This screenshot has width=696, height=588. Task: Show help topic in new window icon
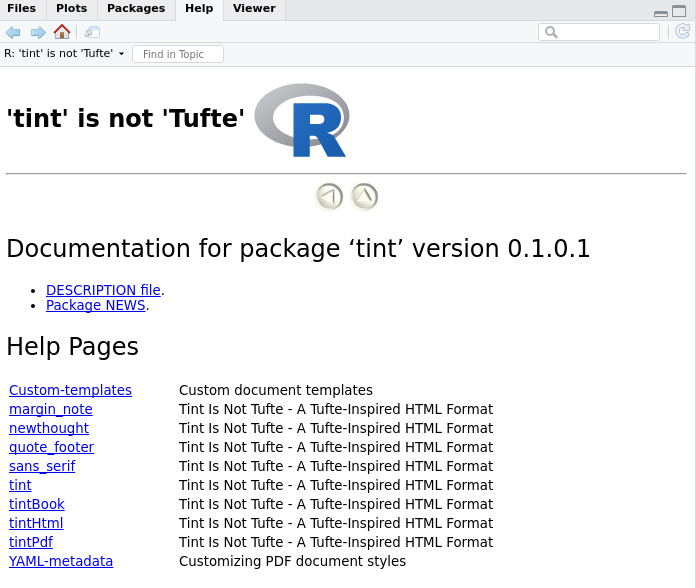(x=92, y=32)
